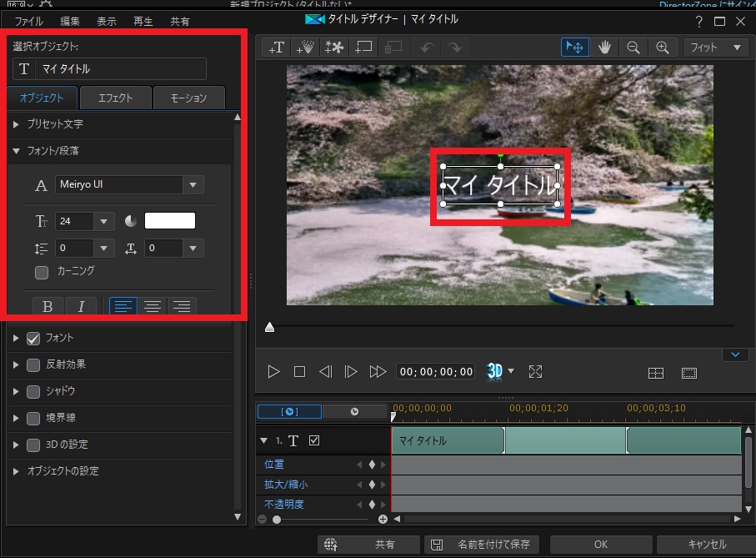The height and width of the screenshot is (558, 756).
Task: Center-align the title text
Action: point(152,306)
